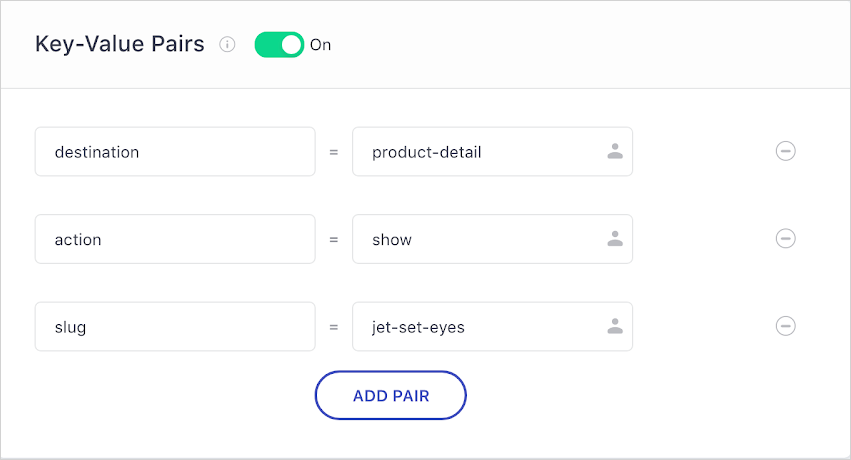Remove the destination key-value pair
This screenshot has height=460, width=851.
pyautogui.click(x=786, y=151)
